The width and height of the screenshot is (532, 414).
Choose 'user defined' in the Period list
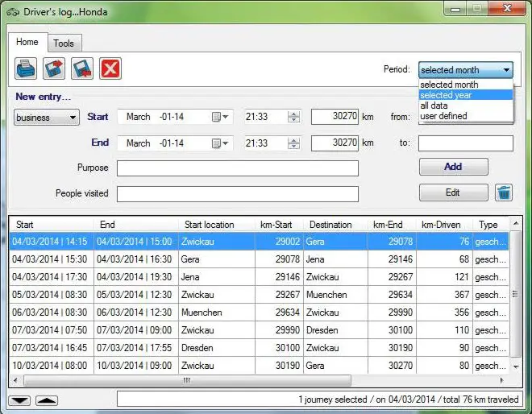(x=466, y=116)
